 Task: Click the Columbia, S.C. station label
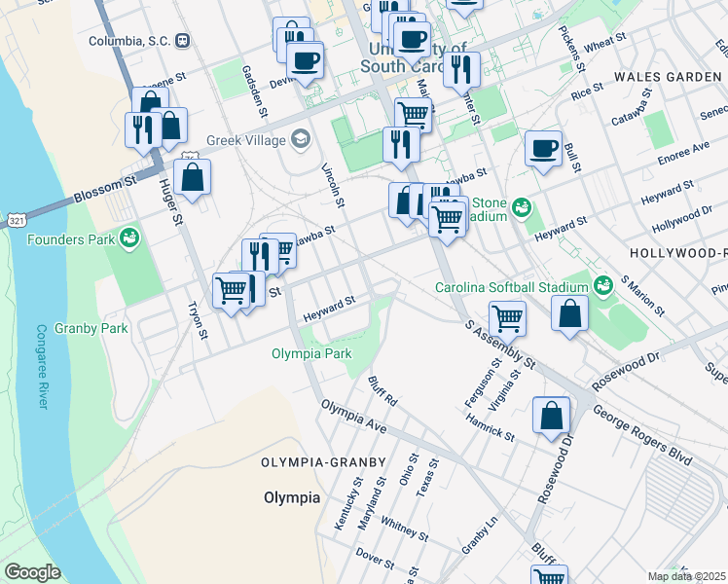coord(129,41)
